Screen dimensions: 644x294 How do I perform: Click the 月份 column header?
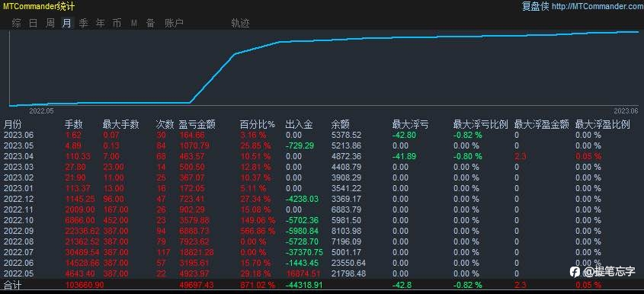[x=12, y=124]
